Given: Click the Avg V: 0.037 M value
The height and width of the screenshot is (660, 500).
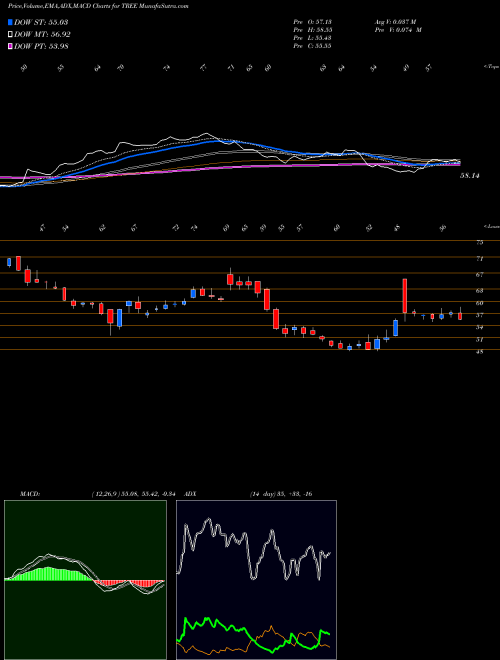Looking at the screenshot, I should pyautogui.click(x=395, y=21).
